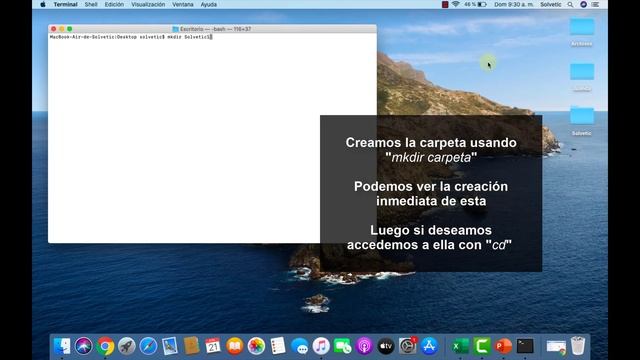
Task: Click the Terminal icon in dock
Action: pyautogui.click(x=525, y=346)
